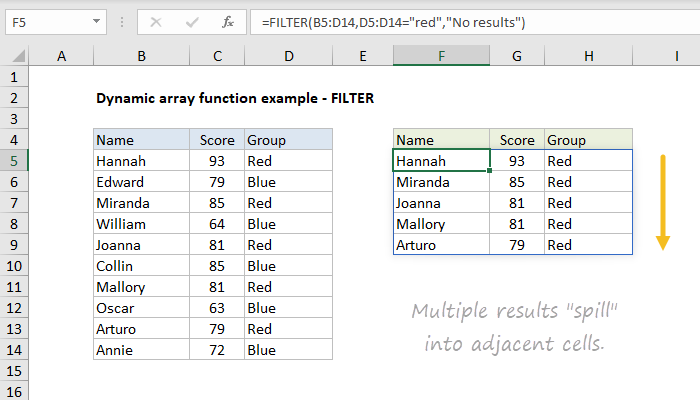The height and width of the screenshot is (400, 700).
Task: Select Annie's Blue group cell
Action: [x=288, y=350]
